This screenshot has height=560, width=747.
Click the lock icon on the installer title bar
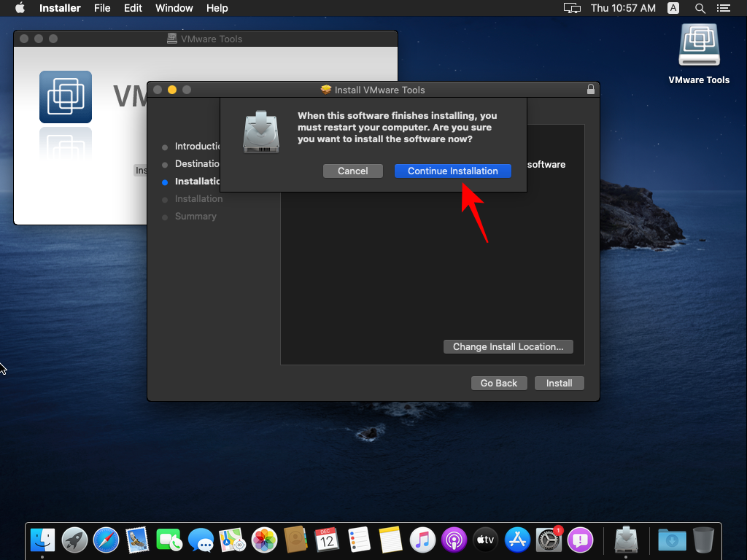point(590,89)
